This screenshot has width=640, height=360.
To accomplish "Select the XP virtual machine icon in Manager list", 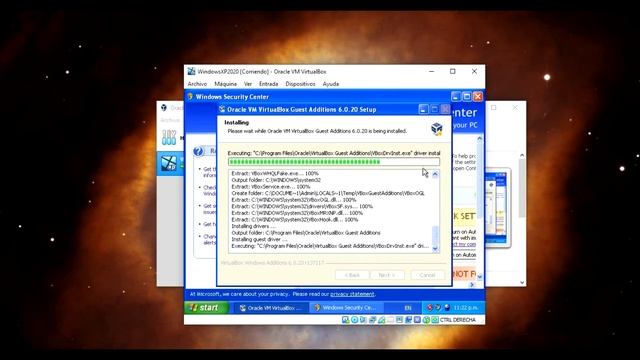I will [x=169, y=163].
